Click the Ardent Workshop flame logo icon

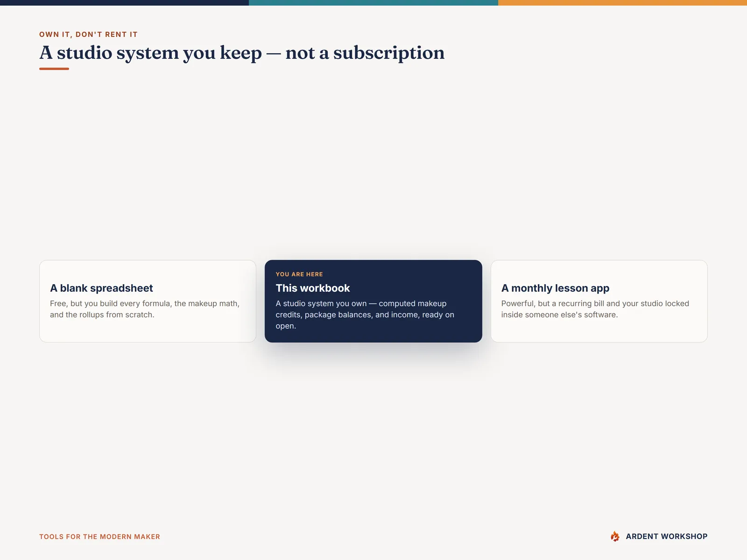coord(615,536)
